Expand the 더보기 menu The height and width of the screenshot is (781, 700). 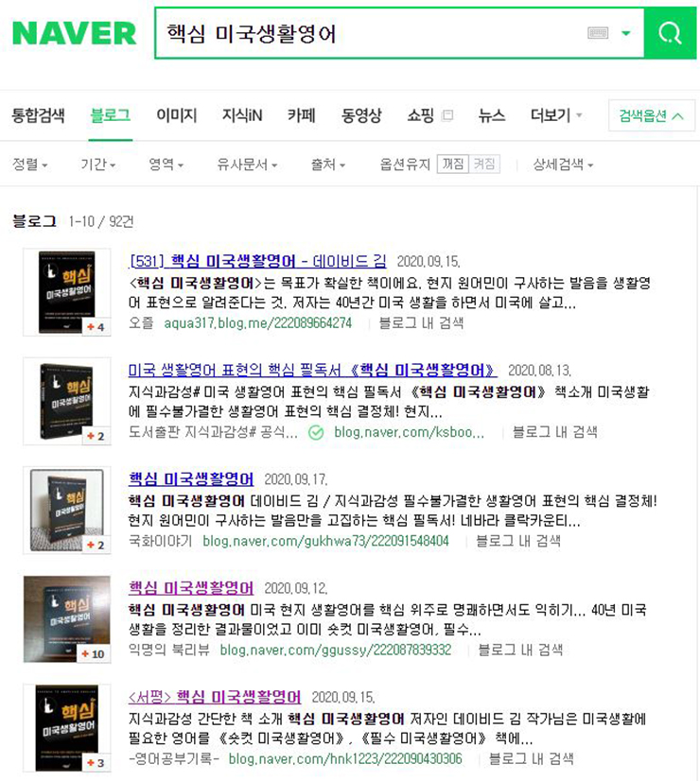(556, 115)
